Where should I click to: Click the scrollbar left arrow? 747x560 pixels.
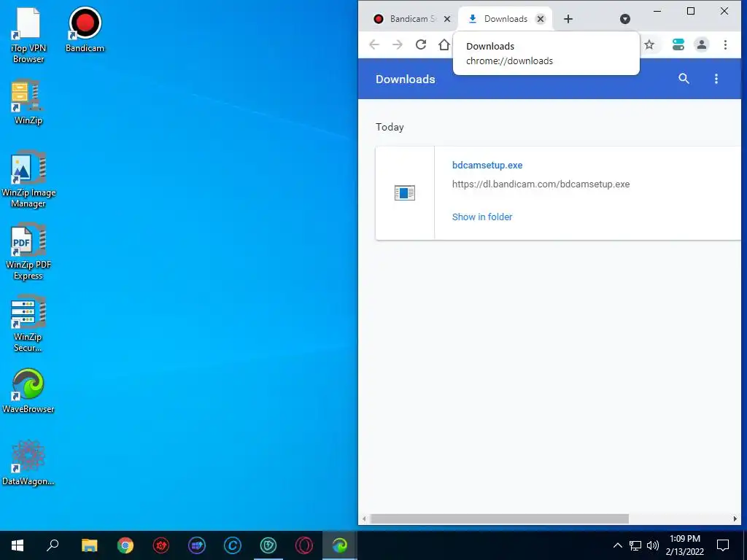[x=365, y=518]
